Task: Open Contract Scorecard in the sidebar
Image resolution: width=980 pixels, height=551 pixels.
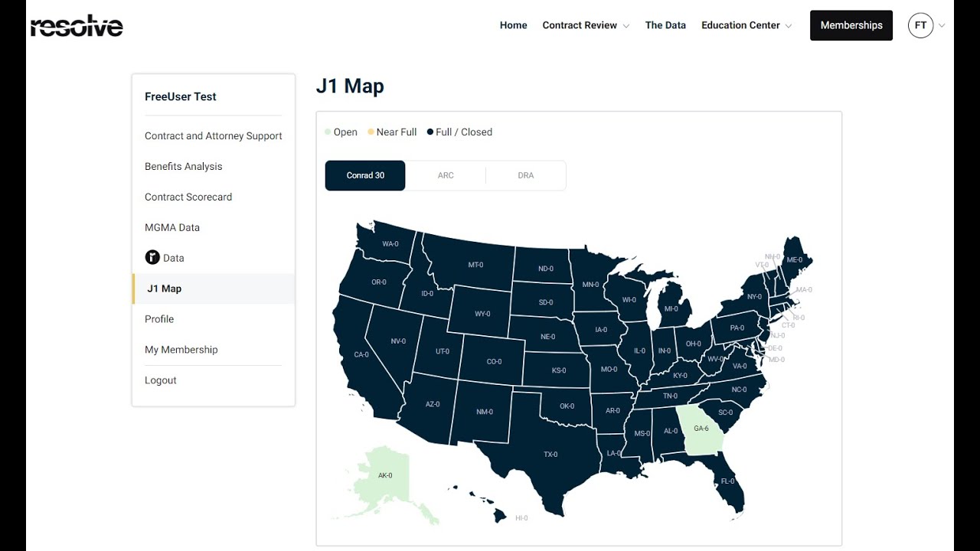Action: point(188,197)
